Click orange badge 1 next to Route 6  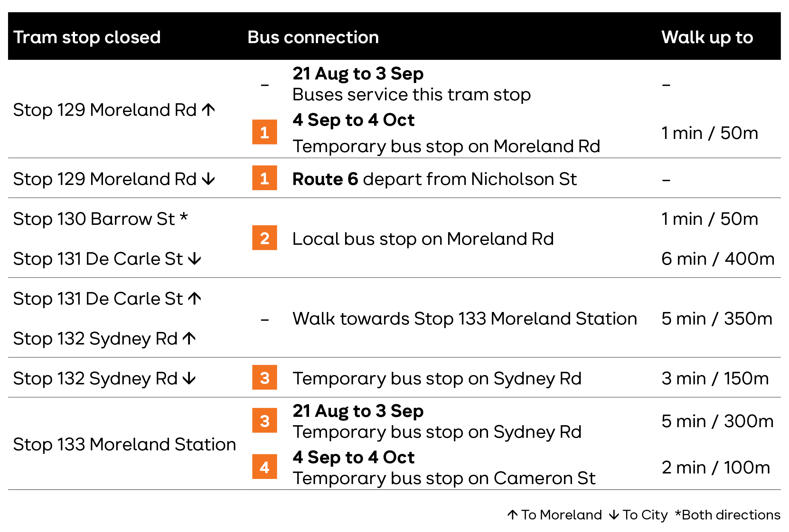coord(265,178)
